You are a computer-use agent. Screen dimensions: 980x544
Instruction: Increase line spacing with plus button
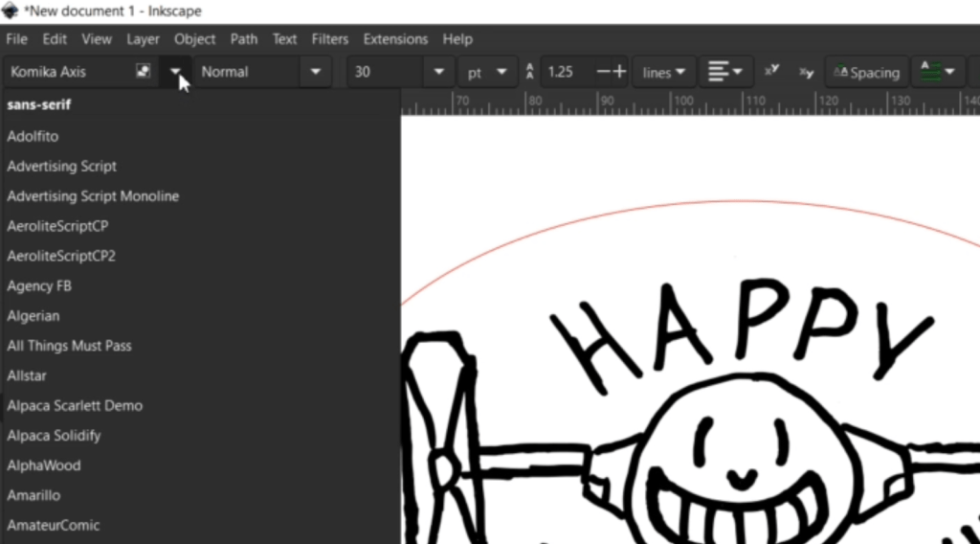tap(619, 72)
